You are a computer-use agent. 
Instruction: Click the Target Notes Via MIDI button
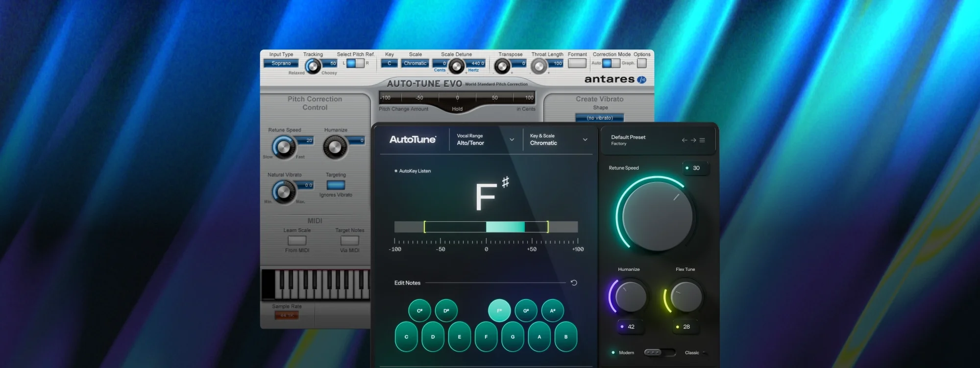coord(350,240)
